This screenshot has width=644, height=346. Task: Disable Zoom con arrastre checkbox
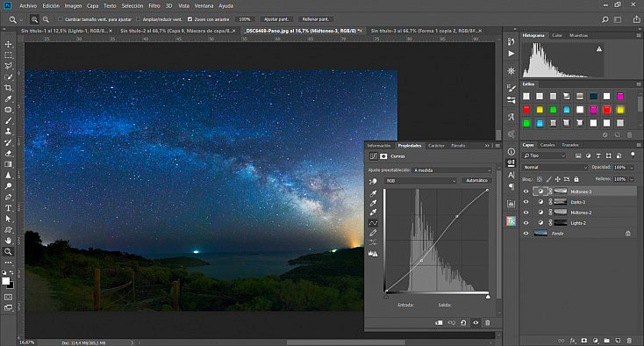190,19
